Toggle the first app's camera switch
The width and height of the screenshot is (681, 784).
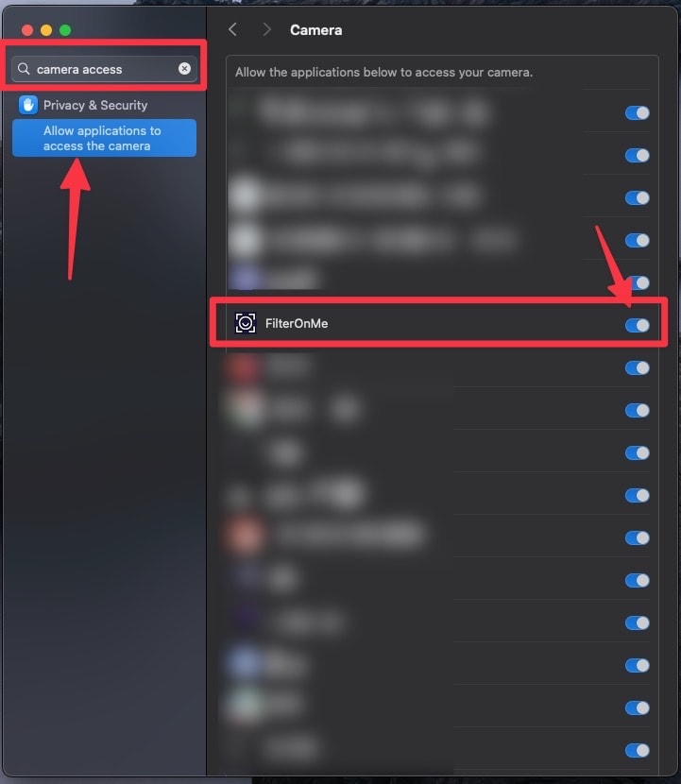tap(637, 113)
